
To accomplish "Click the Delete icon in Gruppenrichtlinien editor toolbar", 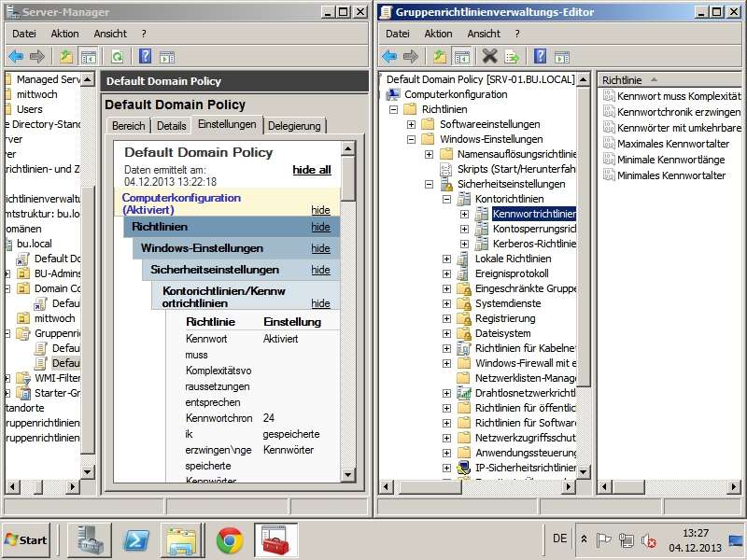I will tap(489, 57).
